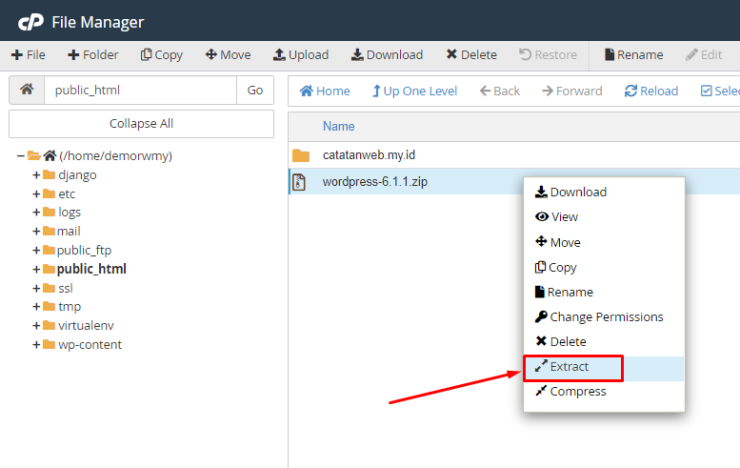Select (/home/demorwmy) root tree label
740x468 pixels.
click(x=116, y=156)
